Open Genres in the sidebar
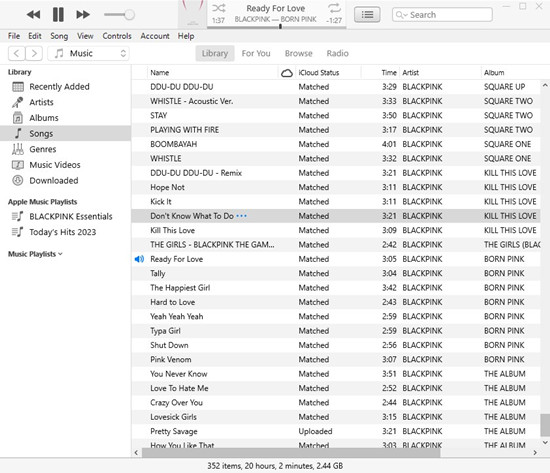The image size is (550, 473). pyautogui.click(x=66, y=149)
